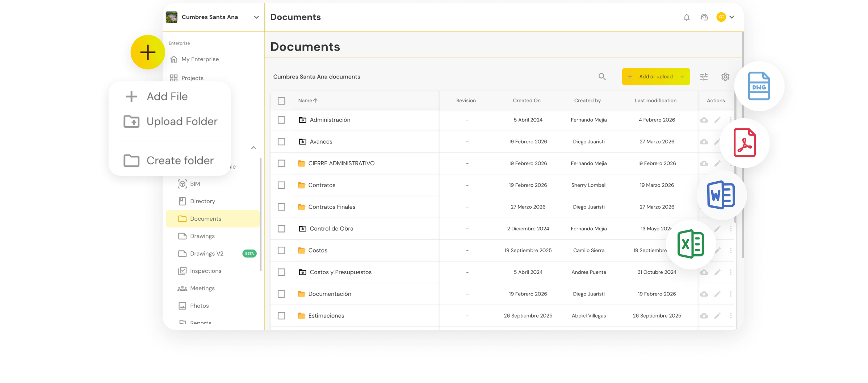
Task: Check the Documentación row checkbox
Action: (x=281, y=294)
